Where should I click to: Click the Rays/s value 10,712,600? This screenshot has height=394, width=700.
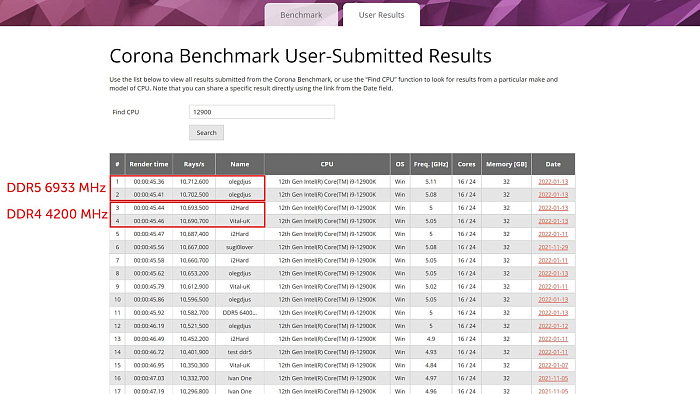(x=194, y=182)
